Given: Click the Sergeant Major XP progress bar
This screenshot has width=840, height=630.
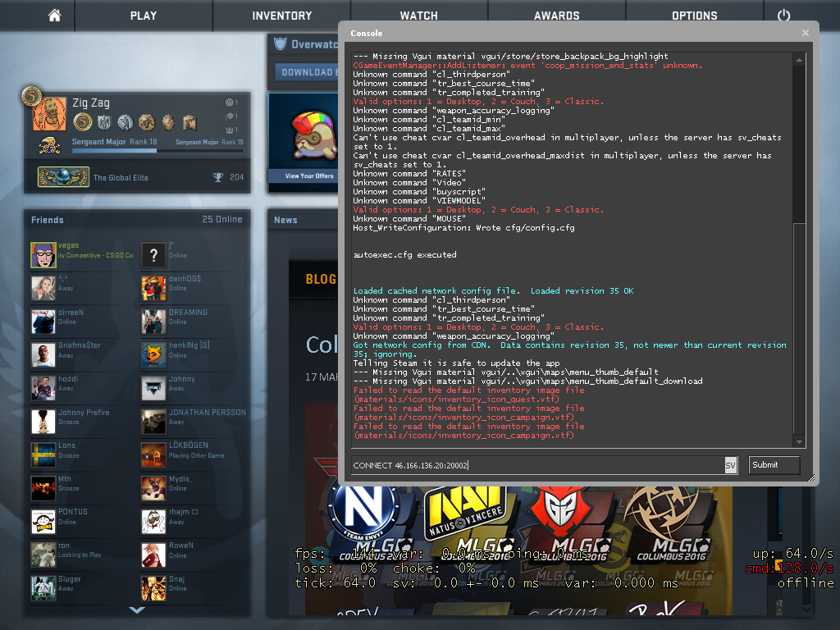Looking at the screenshot, I should [x=157, y=151].
